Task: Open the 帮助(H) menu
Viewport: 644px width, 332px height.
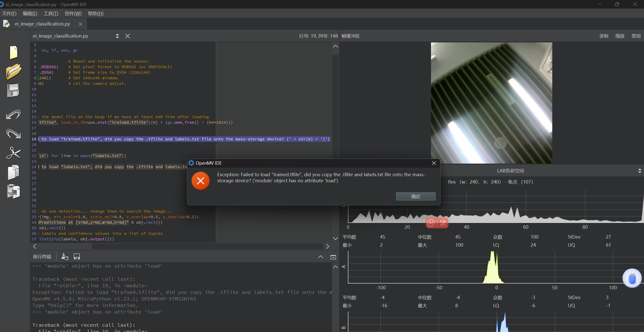Action: click(x=96, y=13)
